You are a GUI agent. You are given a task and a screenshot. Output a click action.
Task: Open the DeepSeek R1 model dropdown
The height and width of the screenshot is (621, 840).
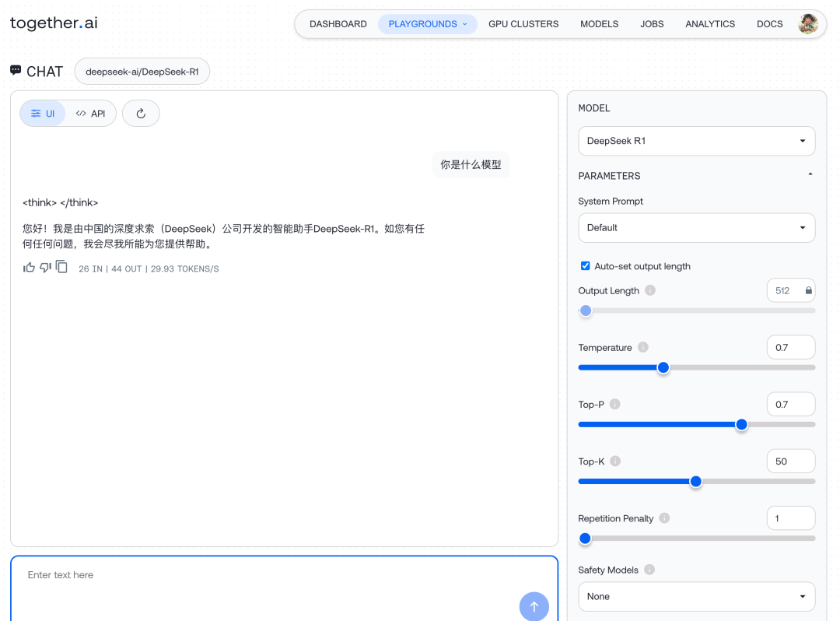click(696, 141)
